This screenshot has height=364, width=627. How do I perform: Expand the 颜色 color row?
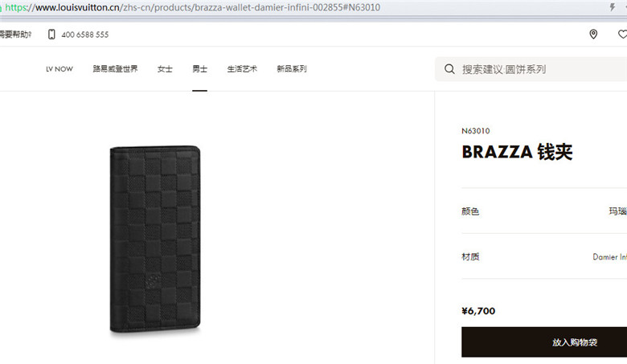click(544, 211)
